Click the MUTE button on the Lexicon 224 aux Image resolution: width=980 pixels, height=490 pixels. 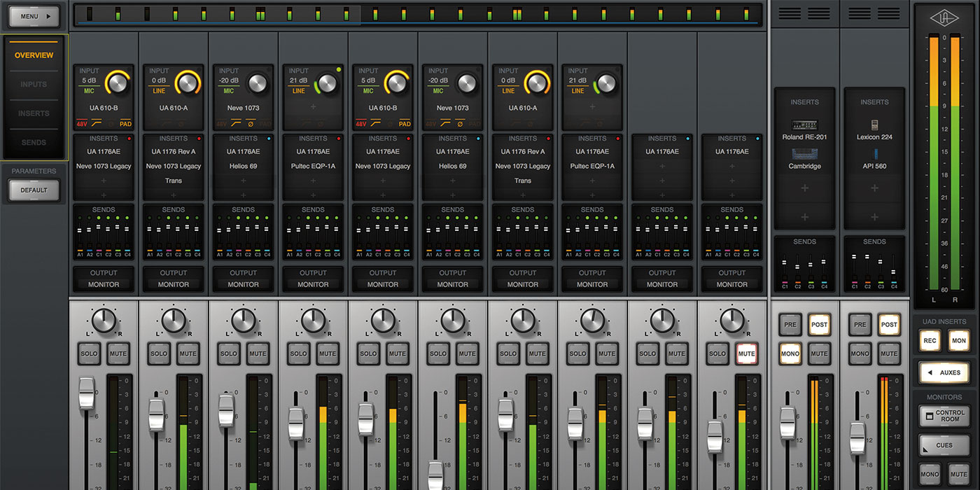tap(889, 353)
